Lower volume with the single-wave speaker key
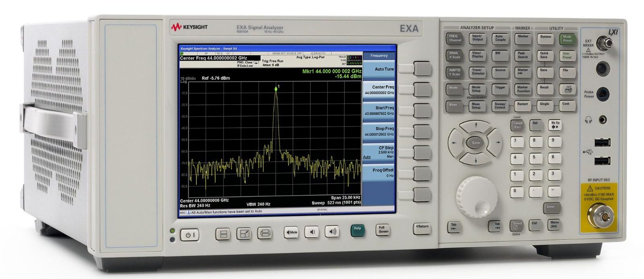The height and width of the screenshot is (279, 644). coord(312,232)
